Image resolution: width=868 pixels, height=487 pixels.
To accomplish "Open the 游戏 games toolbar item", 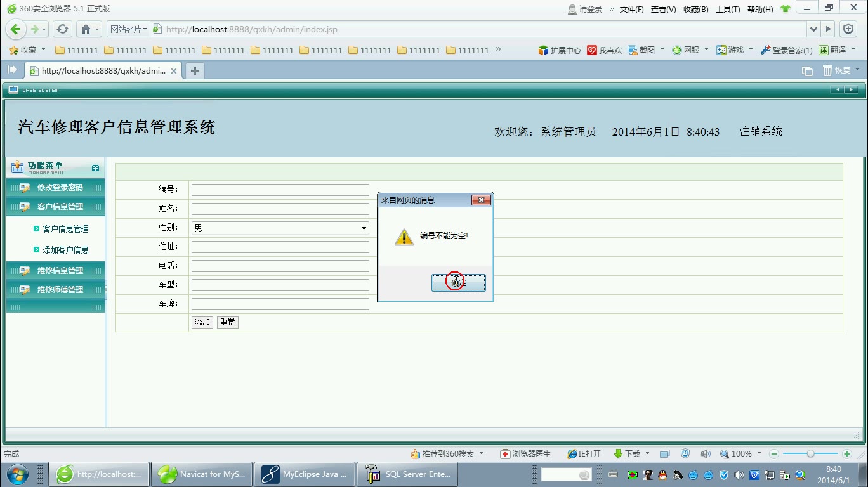I will coord(730,50).
